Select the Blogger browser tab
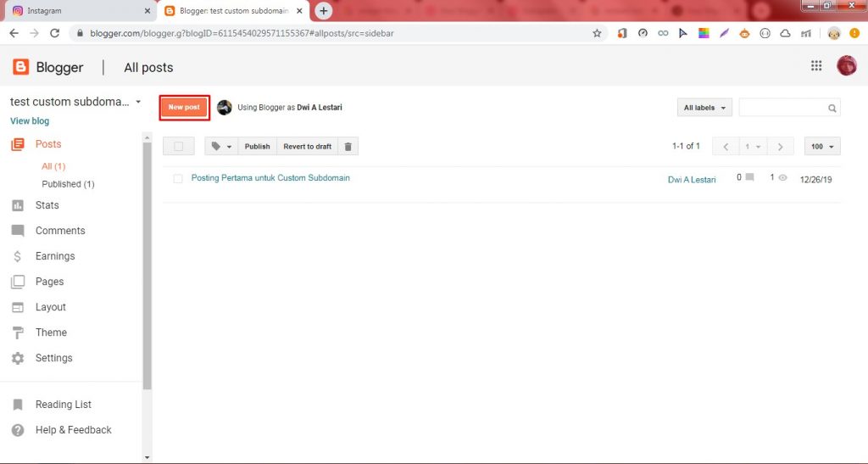This screenshot has height=464, width=868. point(232,11)
